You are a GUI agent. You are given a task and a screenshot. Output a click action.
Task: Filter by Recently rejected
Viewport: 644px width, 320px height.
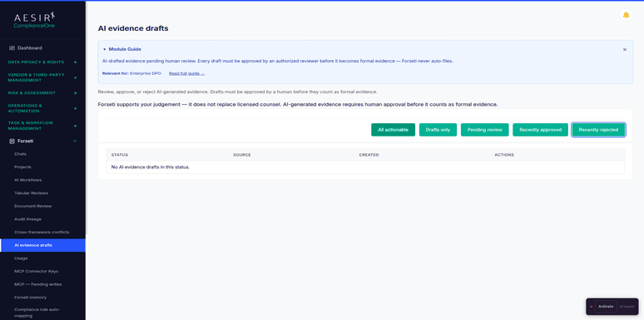coord(598,130)
